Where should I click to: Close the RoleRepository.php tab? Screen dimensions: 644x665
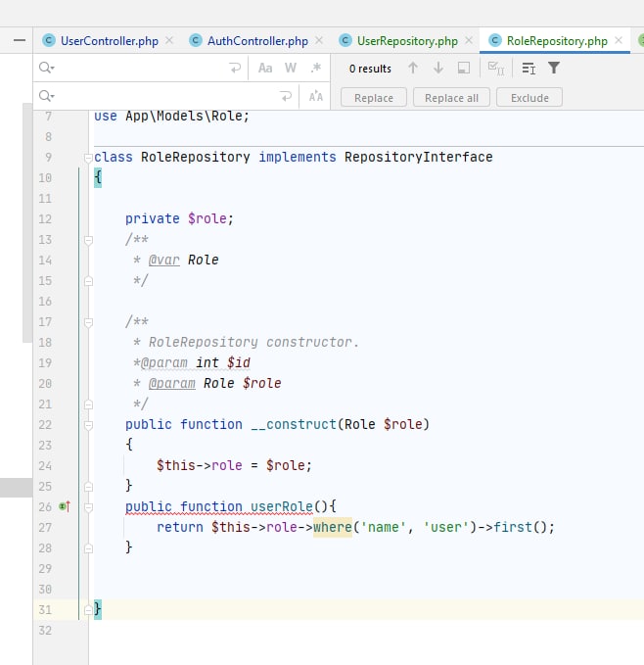click(619, 41)
